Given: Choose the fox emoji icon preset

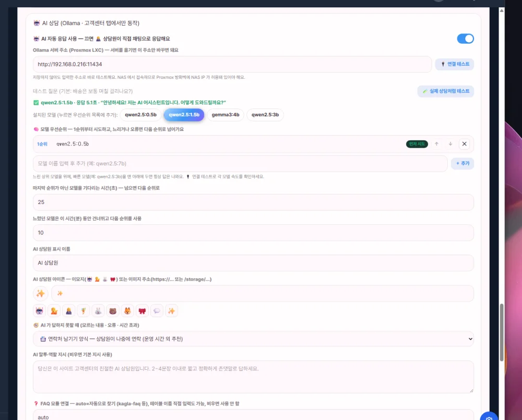Looking at the screenshot, I should point(127,311).
